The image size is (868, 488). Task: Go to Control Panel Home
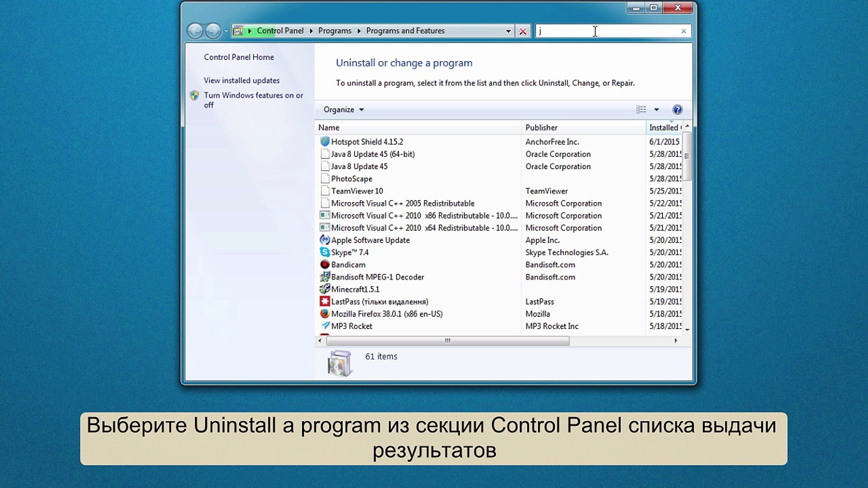(x=239, y=57)
